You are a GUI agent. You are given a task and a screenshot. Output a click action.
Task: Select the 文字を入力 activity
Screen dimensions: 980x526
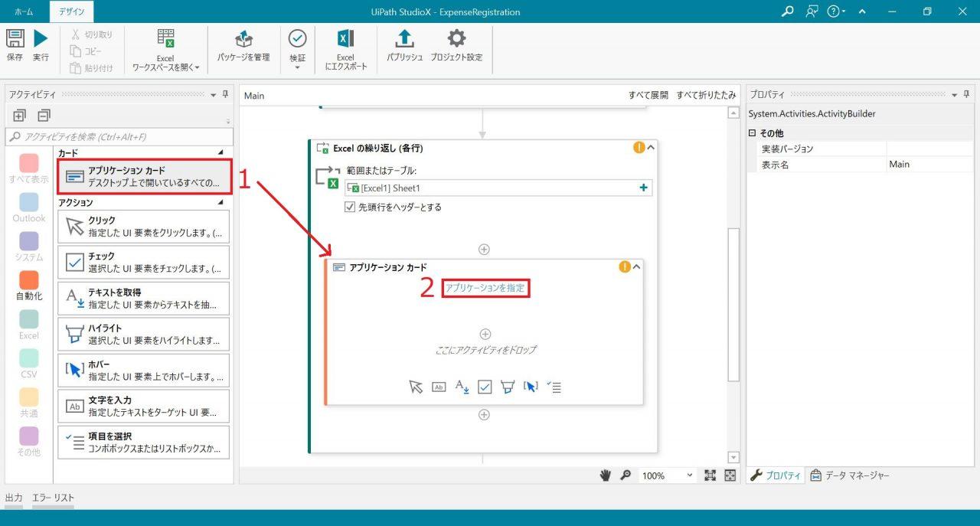pyautogui.click(x=144, y=406)
